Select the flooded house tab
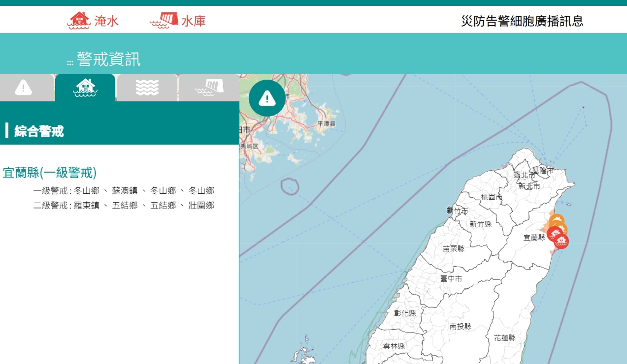This screenshot has width=627, height=364. point(85,87)
